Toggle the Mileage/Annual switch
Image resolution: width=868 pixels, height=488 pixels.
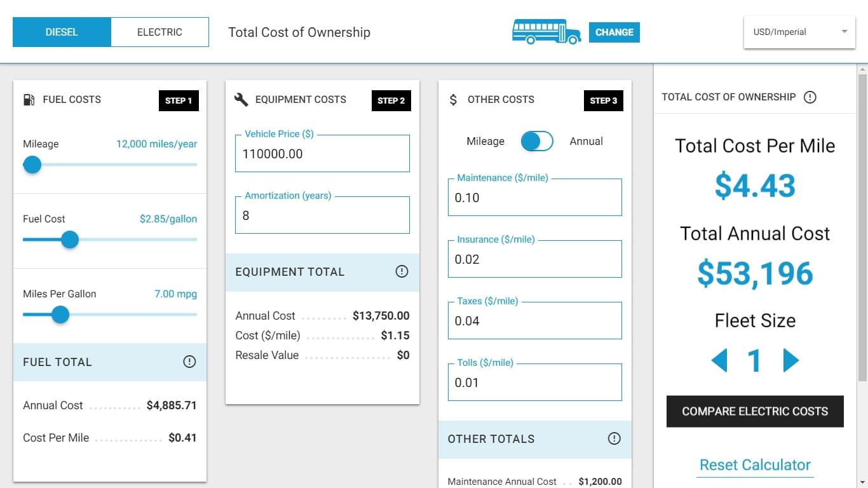tap(537, 141)
